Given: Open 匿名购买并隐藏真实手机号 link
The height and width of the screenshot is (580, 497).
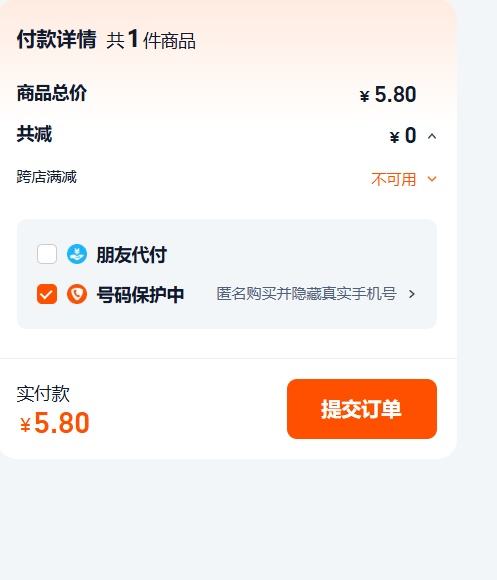Looking at the screenshot, I should (306, 294).
